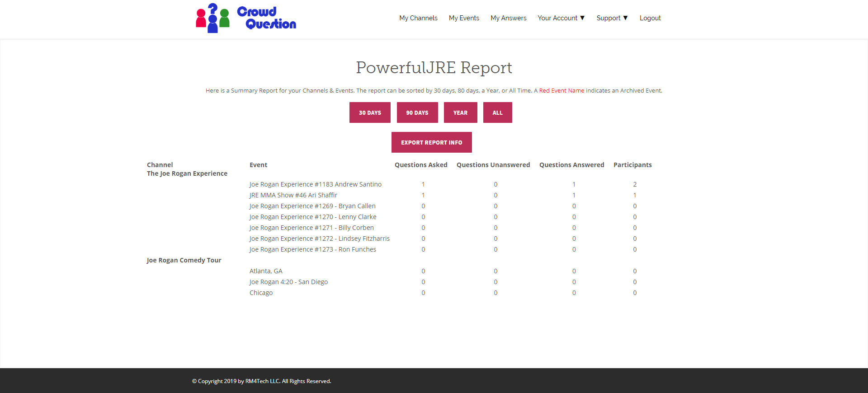Expand Support dropdown menu
The image size is (868, 393).
point(612,18)
